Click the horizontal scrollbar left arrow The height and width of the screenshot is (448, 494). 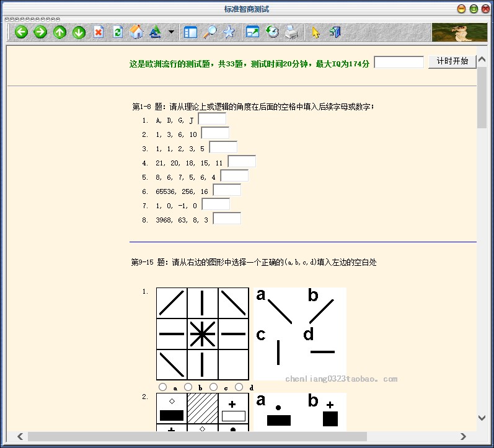tap(20, 436)
